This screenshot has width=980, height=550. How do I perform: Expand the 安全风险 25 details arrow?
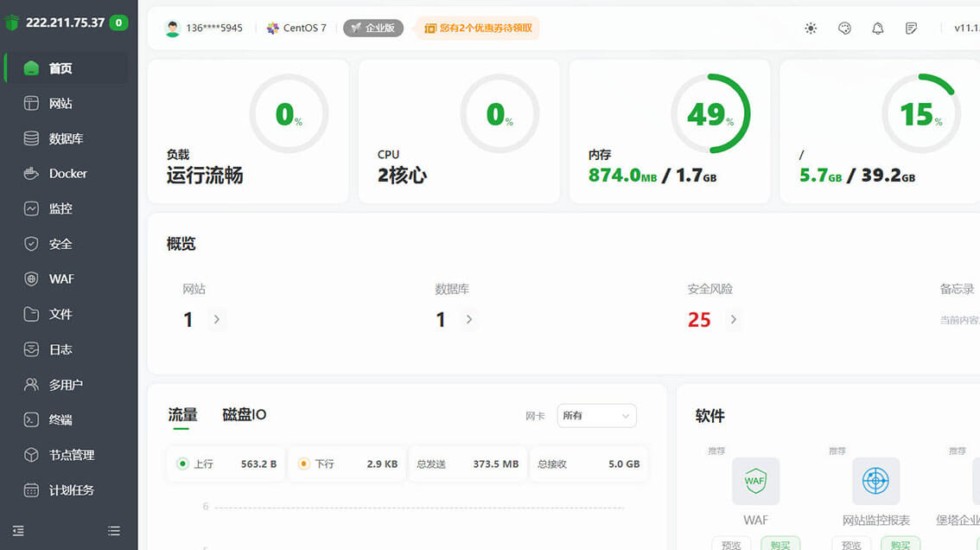pyautogui.click(x=733, y=319)
